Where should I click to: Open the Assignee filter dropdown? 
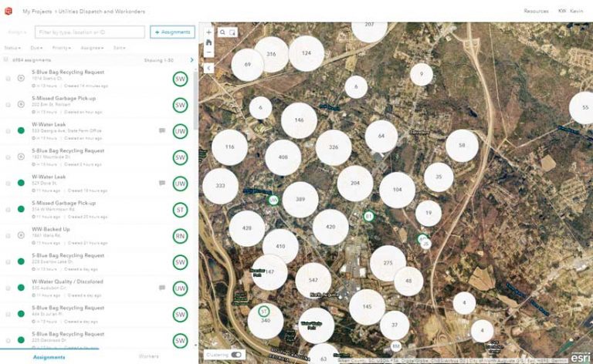click(x=92, y=48)
